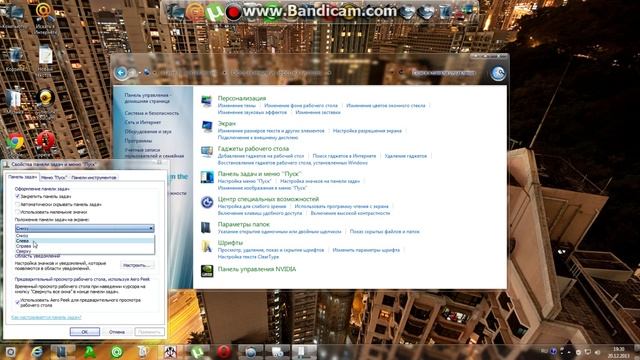Open Computer icon on desktop
640x360 pixels.
pos(15,12)
